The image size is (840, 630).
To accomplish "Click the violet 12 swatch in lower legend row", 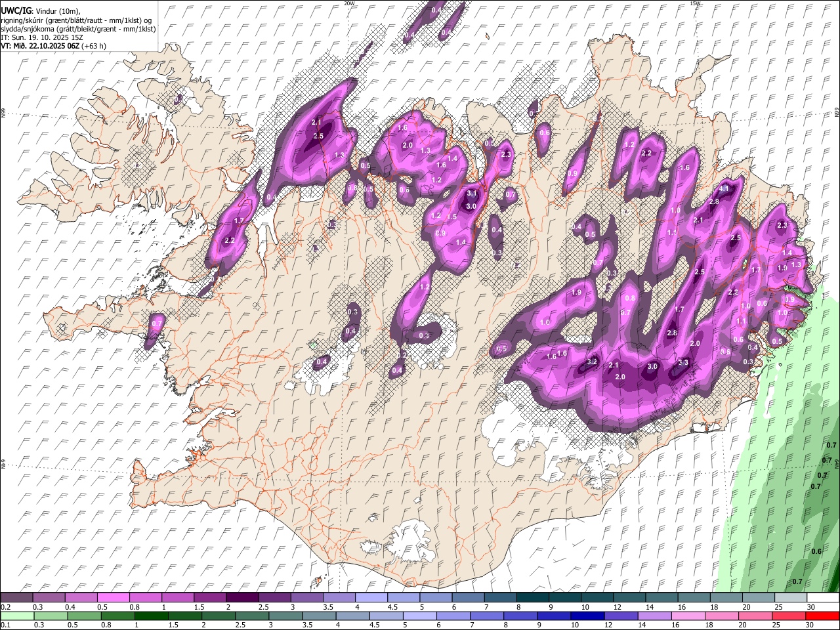I will 621,616.
